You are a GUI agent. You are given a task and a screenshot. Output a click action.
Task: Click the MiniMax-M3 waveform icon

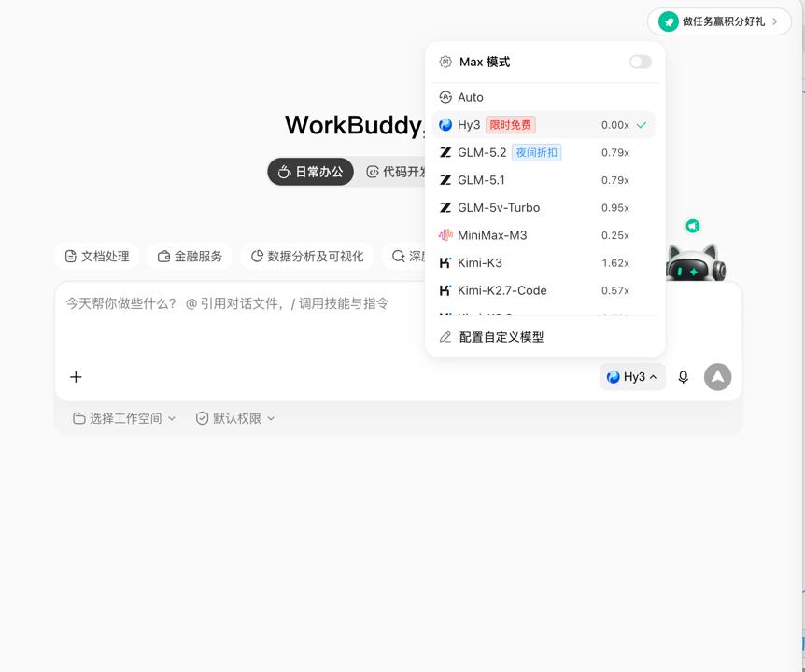click(x=445, y=235)
